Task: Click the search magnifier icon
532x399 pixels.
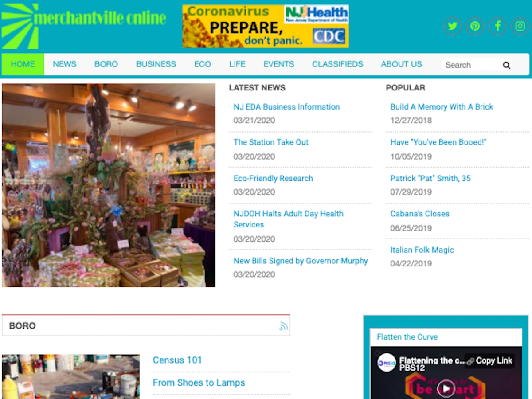Action: 506,65
